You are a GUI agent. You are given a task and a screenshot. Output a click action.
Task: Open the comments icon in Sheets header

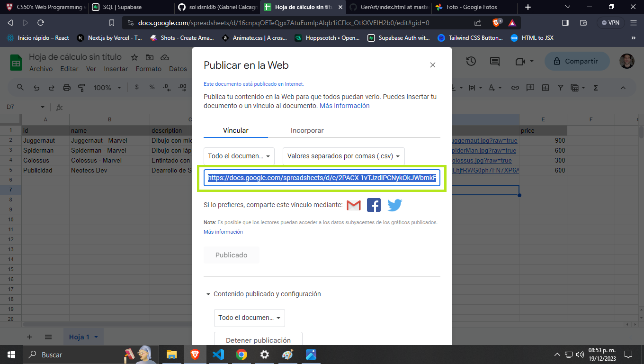[495, 61]
